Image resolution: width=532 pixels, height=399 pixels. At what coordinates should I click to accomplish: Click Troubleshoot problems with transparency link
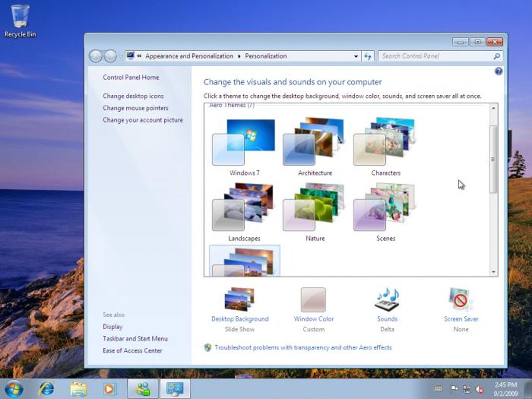click(x=303, y=347)
